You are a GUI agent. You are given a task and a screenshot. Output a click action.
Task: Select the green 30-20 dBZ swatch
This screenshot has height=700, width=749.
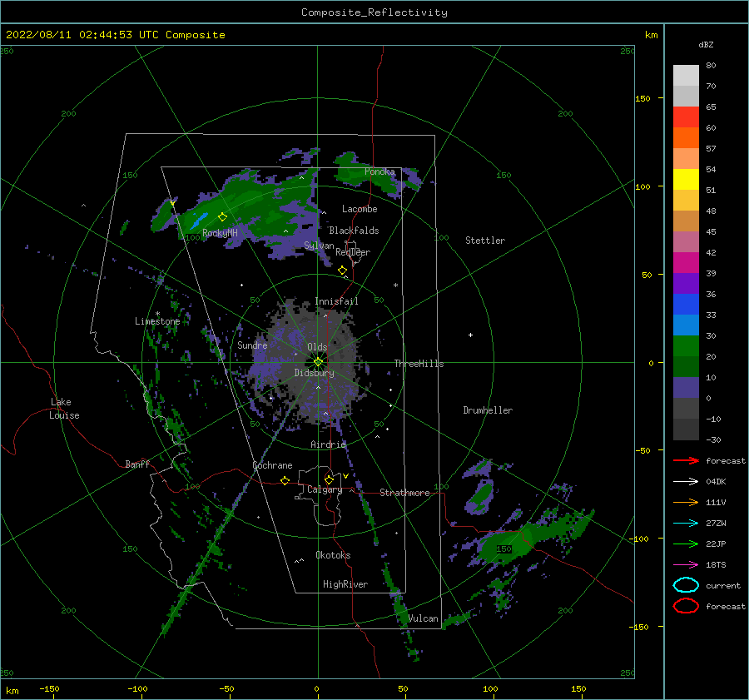tap(686, 346)
